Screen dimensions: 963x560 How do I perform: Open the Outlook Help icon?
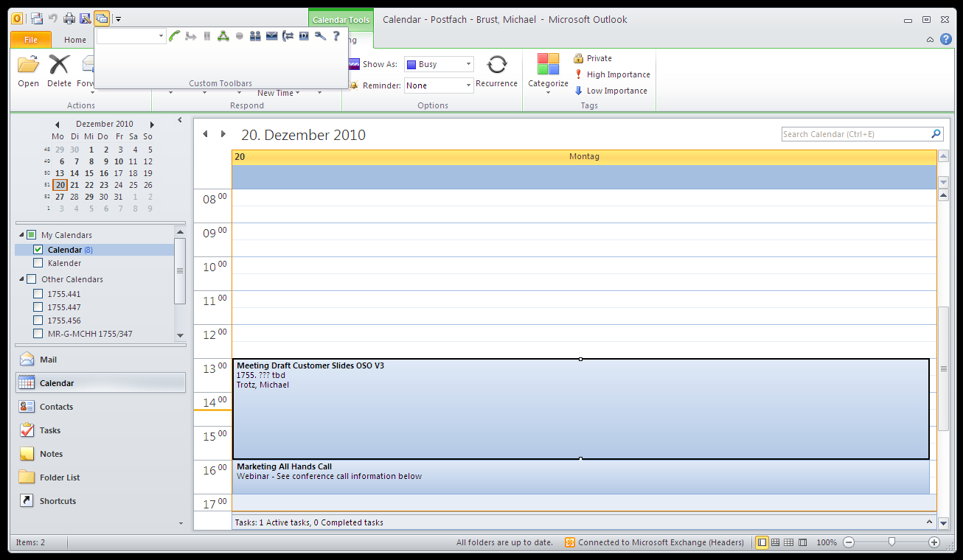[x=946, y=40]
